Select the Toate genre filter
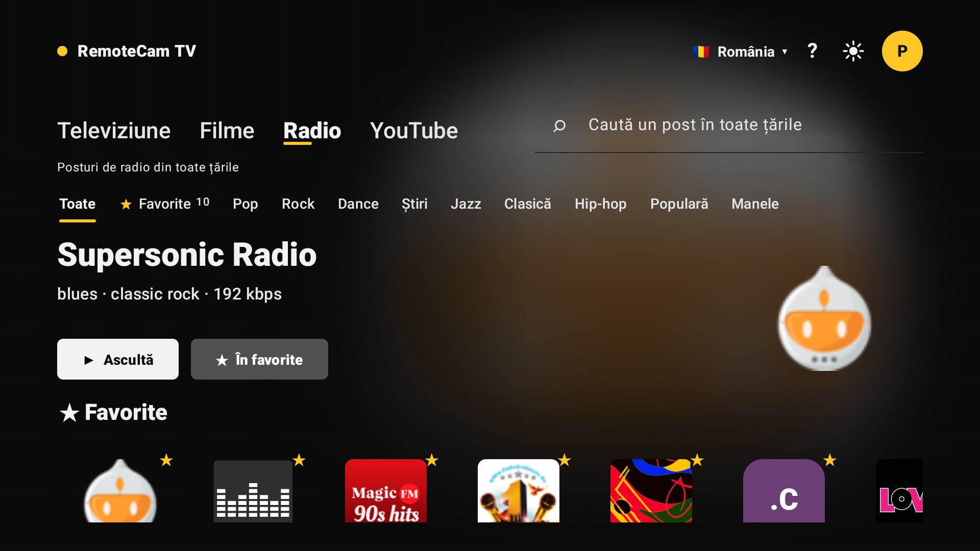Image resolution: width=980 pixels, height=551 pixels. (78, 204)
